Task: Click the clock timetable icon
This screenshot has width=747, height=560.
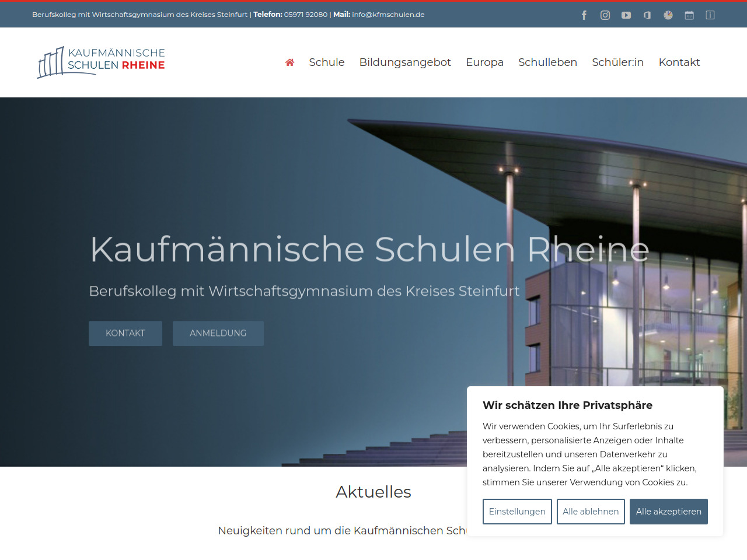Action: [668, 15]
